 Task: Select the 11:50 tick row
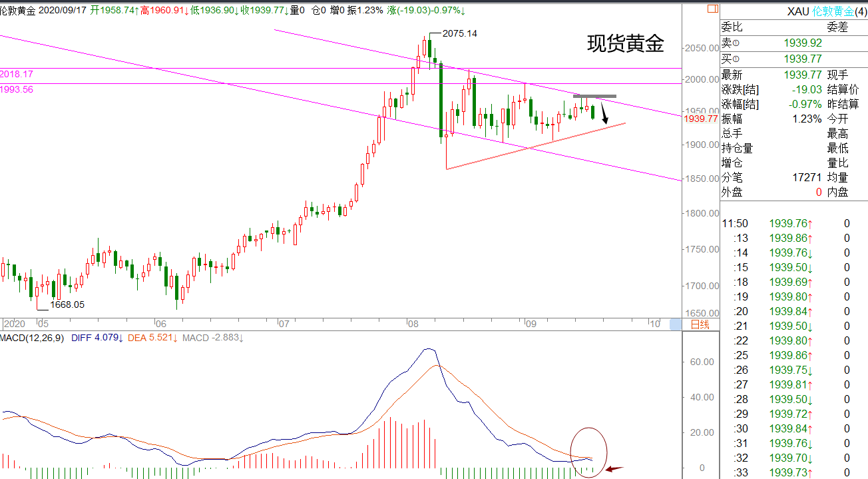coord(794,224)
